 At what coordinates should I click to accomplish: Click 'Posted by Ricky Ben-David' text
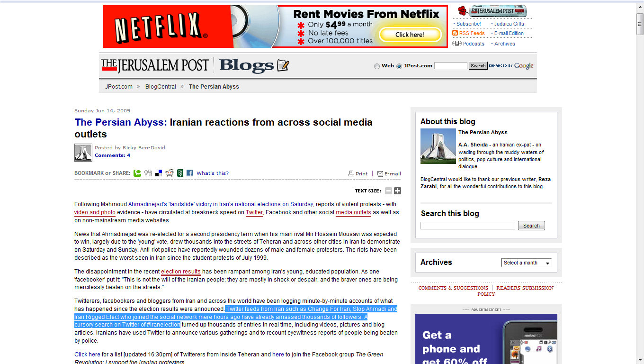point(130,147)
